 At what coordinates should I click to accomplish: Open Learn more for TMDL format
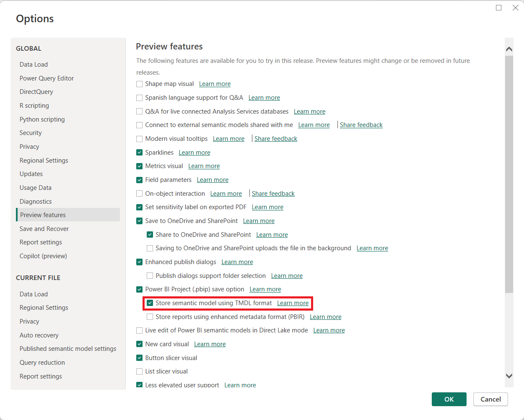tap(293, 303)
